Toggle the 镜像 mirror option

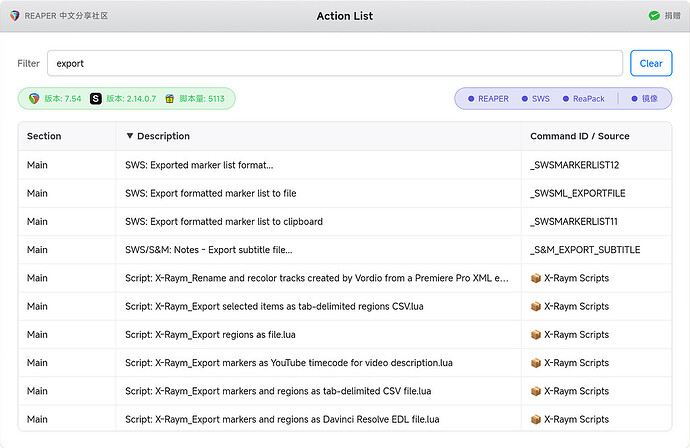tap(643, 99)
